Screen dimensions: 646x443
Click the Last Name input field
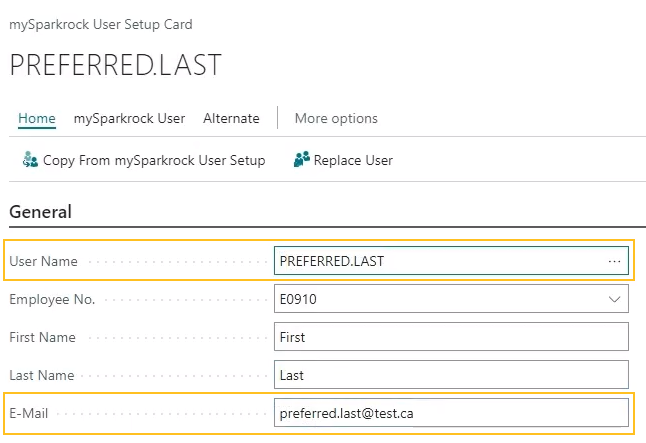[x=451, y=375]
